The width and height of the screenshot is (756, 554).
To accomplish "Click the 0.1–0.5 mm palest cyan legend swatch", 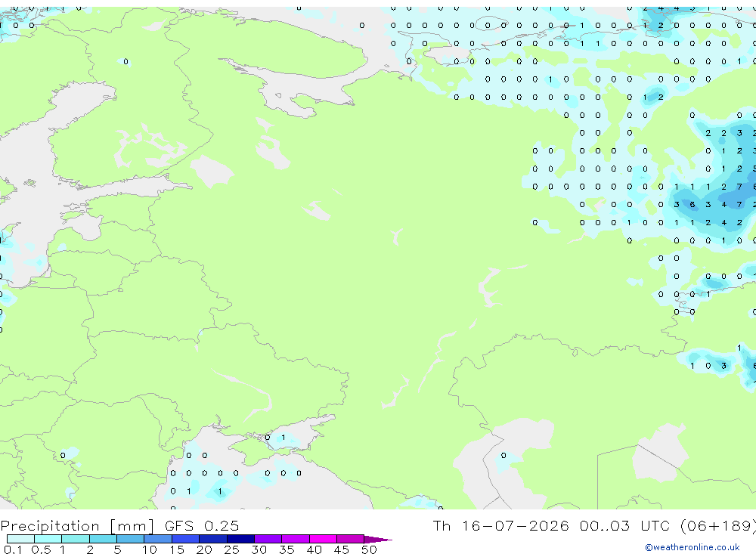I will tap(20, 539).
